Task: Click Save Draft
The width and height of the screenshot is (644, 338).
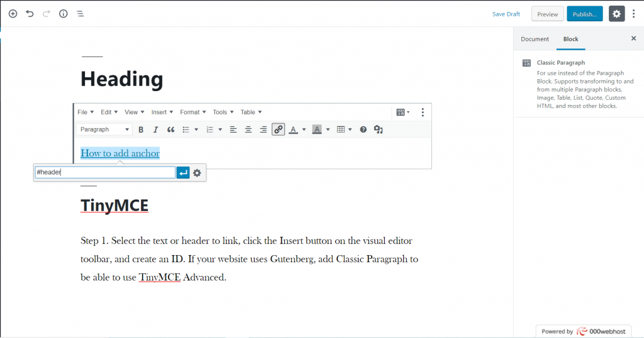Action: pyautogui.click(x=506, y=14)
